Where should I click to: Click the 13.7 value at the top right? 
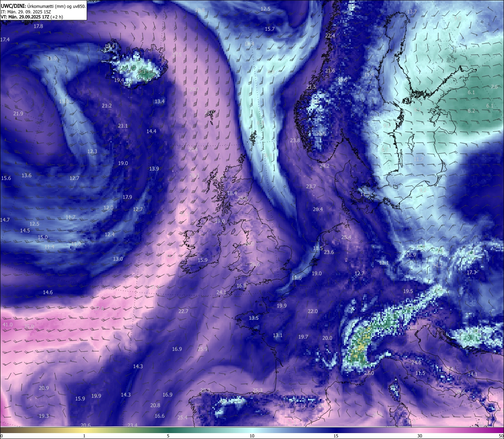[x=411, y=12]
